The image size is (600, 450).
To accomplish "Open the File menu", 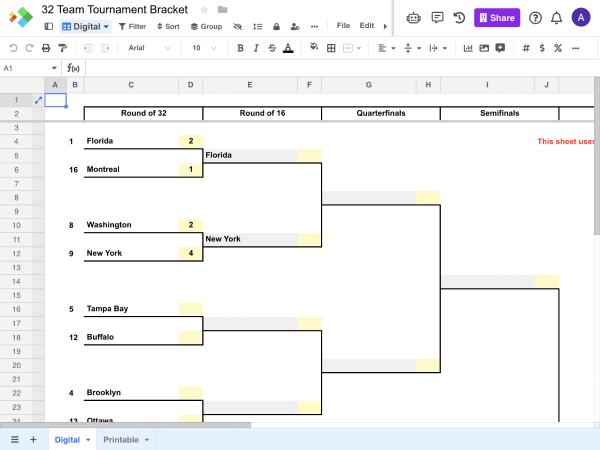I will click(x=343, y=26).
